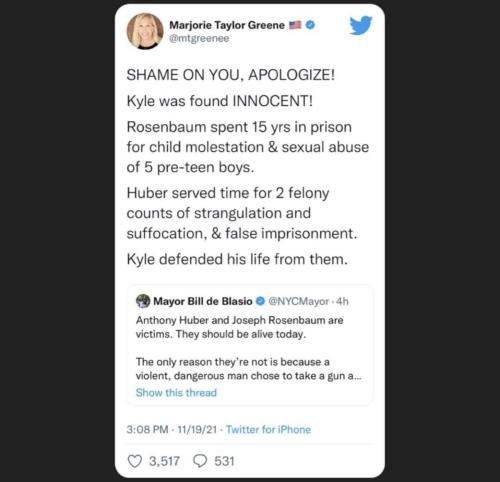
Task: Click the 11/19/21 date
Action: (x=197, y=429)
